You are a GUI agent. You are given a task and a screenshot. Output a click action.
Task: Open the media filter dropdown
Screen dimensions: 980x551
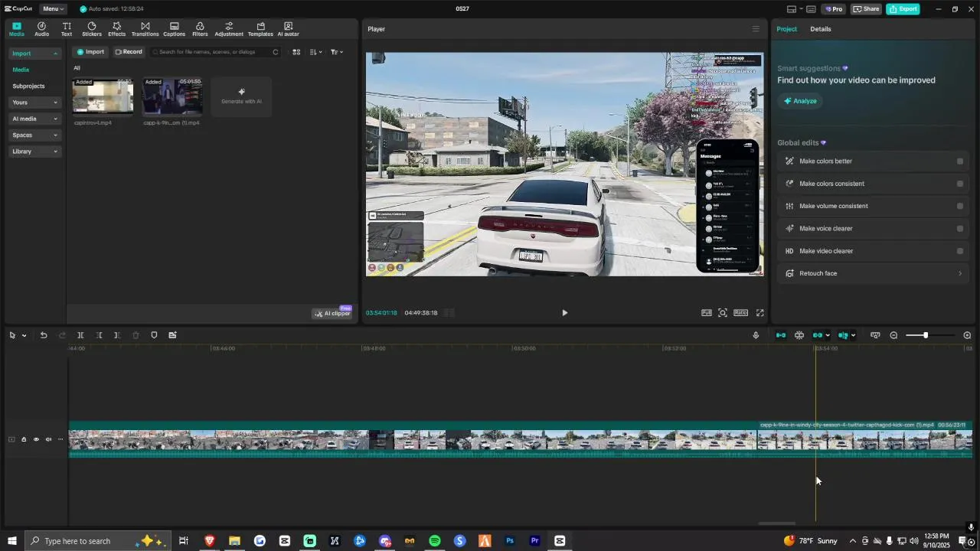pyautogui.click(x=337, y=52)
